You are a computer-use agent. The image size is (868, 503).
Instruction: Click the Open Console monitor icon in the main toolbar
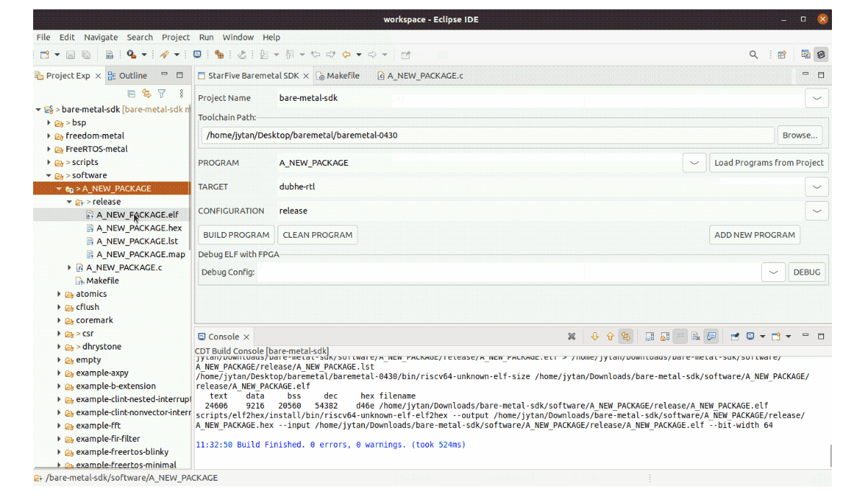pyautogui.click(x=197, y=55)
